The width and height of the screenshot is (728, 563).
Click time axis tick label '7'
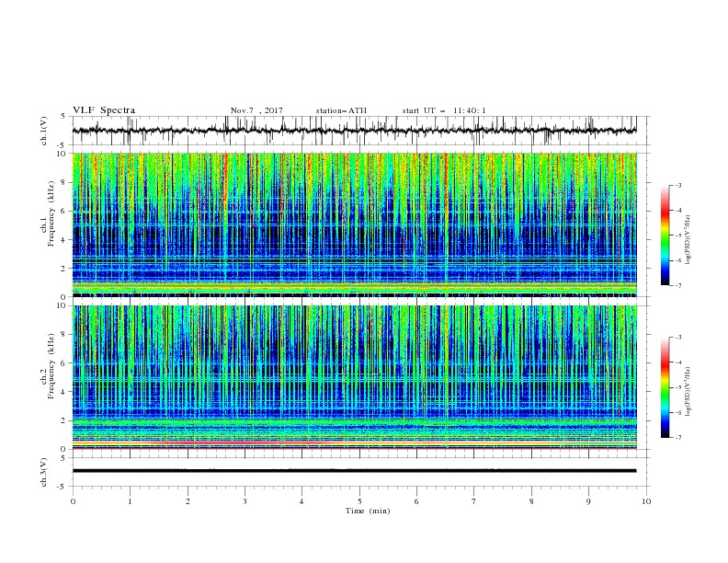point(474,501)
